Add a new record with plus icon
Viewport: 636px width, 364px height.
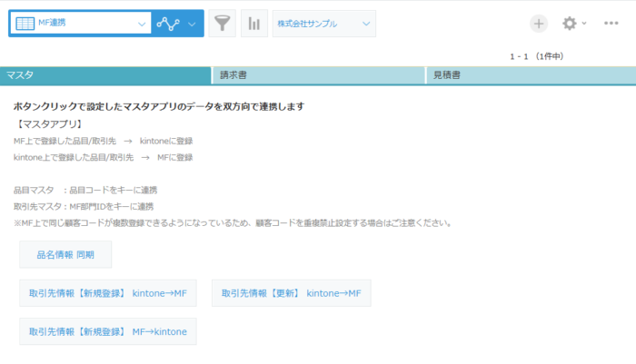click(x=539, y=24)
